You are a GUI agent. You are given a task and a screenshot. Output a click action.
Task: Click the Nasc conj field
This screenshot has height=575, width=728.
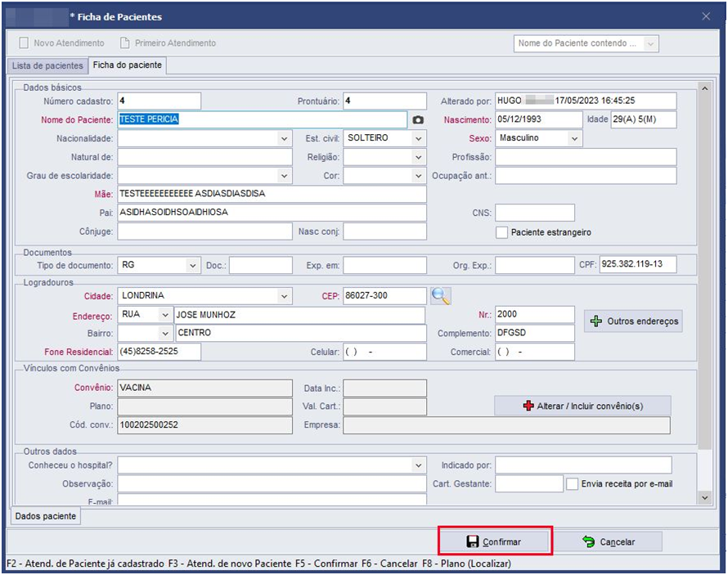pyautogui.click(x=385, y=231)
